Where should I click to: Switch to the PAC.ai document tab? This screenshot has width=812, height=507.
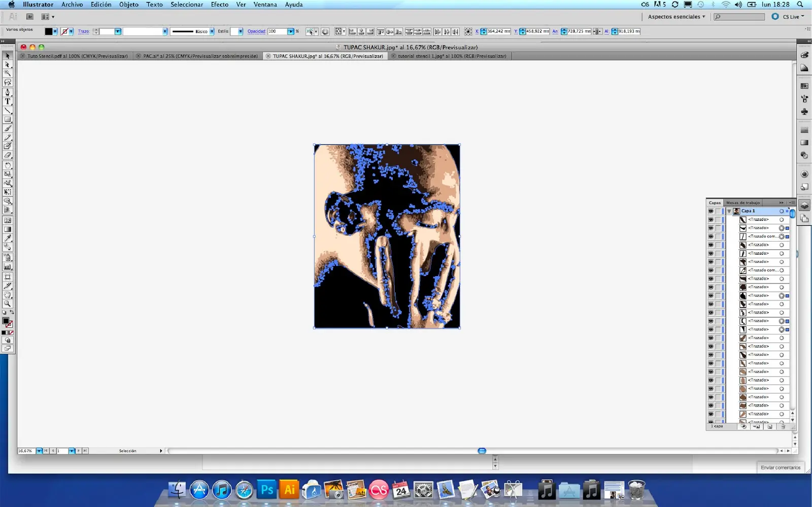click(x=200, y=56)
